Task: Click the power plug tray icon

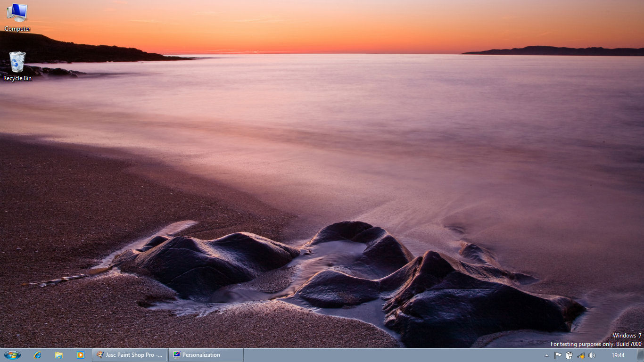Action: (x=570, y=355)
